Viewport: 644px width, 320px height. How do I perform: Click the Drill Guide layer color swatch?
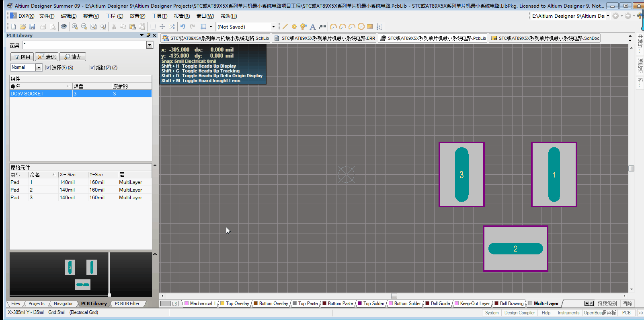tap(427, 303)
